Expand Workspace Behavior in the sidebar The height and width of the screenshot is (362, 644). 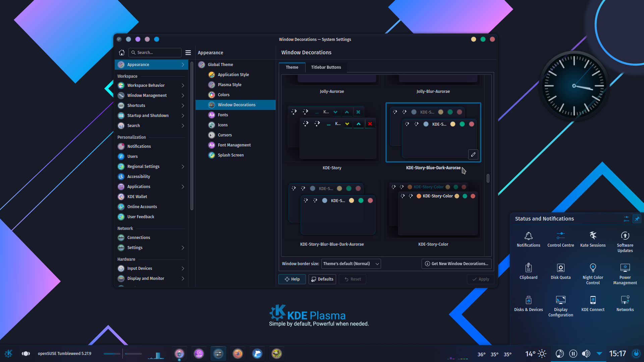pos(183,85)
